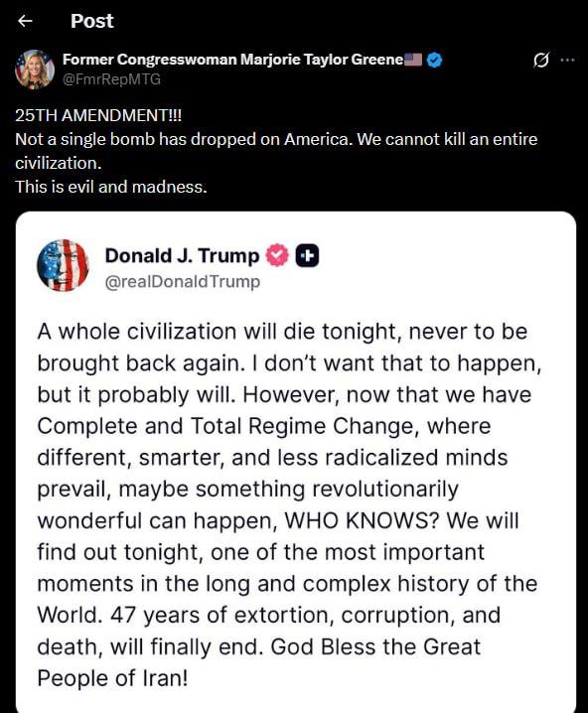This screenshot has width=588, height=713.
Task: Open the @realDonaldTrump handle link
Action: point(183,281)
